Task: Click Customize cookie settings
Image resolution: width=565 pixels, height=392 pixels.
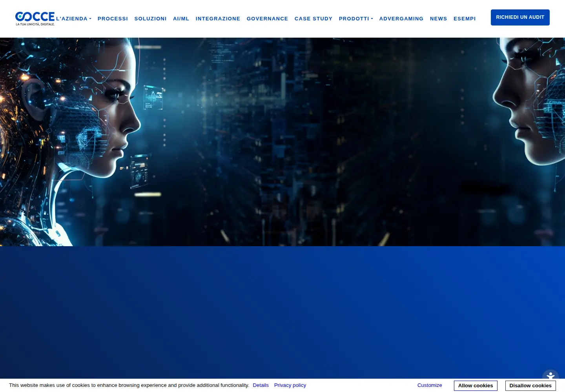Action: coord(430,385)
